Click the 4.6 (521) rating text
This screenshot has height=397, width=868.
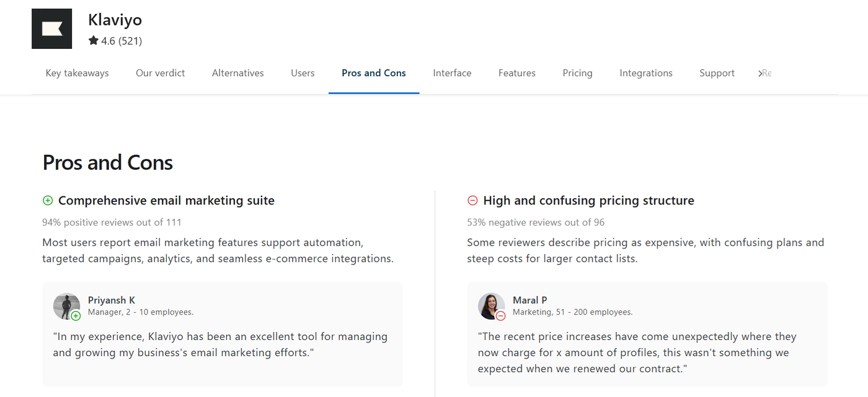[x=122, y=41]
